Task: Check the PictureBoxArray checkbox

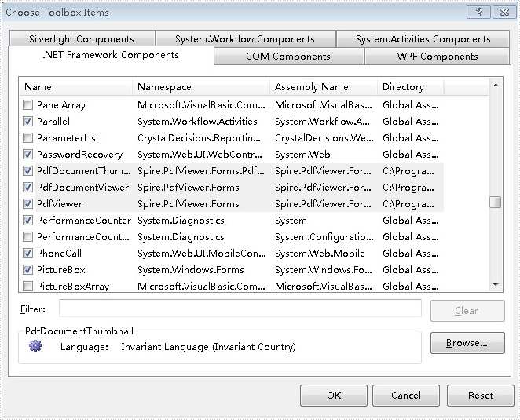Action: point(27,286)
